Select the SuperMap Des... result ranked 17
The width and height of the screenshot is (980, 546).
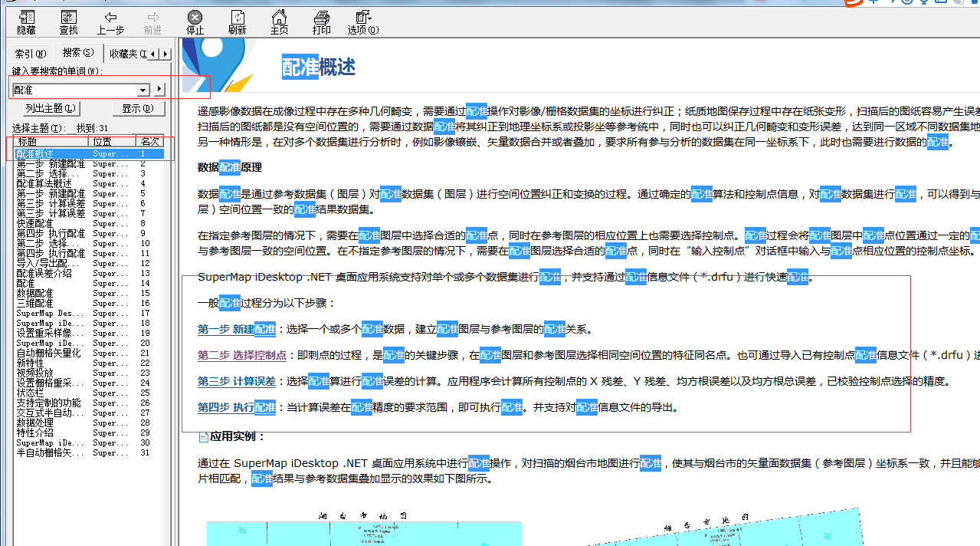[x=89, y=314]
